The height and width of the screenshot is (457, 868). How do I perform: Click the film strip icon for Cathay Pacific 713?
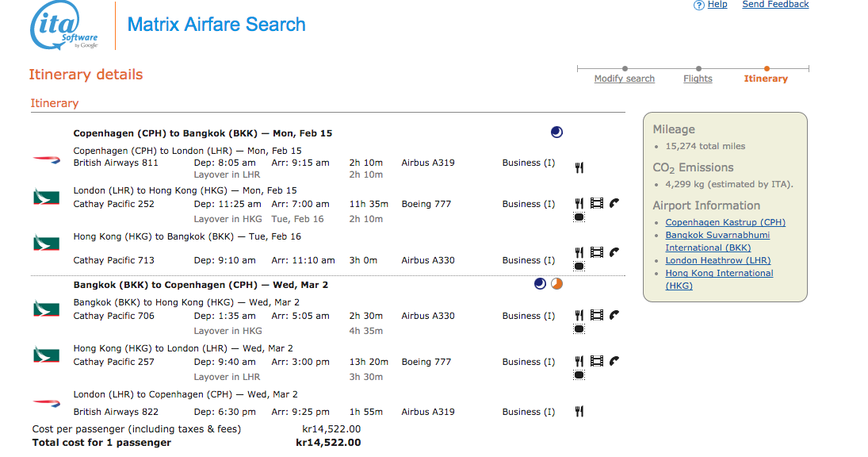click(597, 252)
